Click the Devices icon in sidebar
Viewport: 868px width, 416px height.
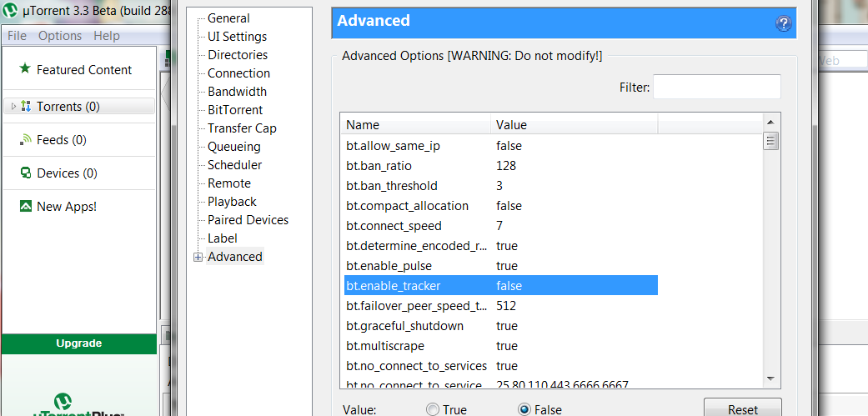pyautogui.click(x=26, y=173)
